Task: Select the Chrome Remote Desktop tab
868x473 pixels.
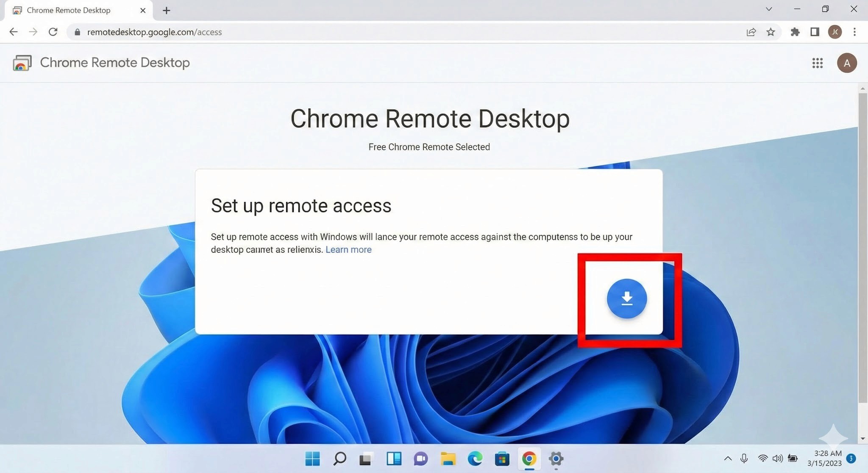Action: [x=69, y=10]
